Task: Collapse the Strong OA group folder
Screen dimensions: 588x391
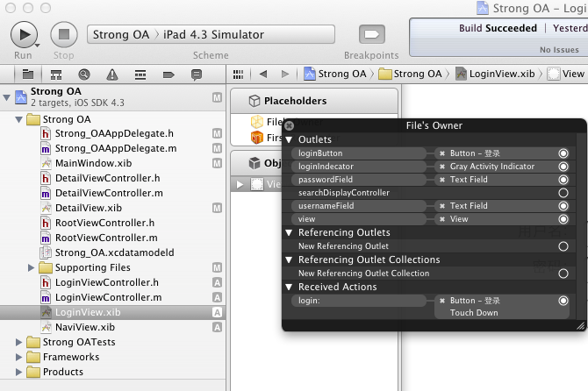Action: tap(18, 119)
